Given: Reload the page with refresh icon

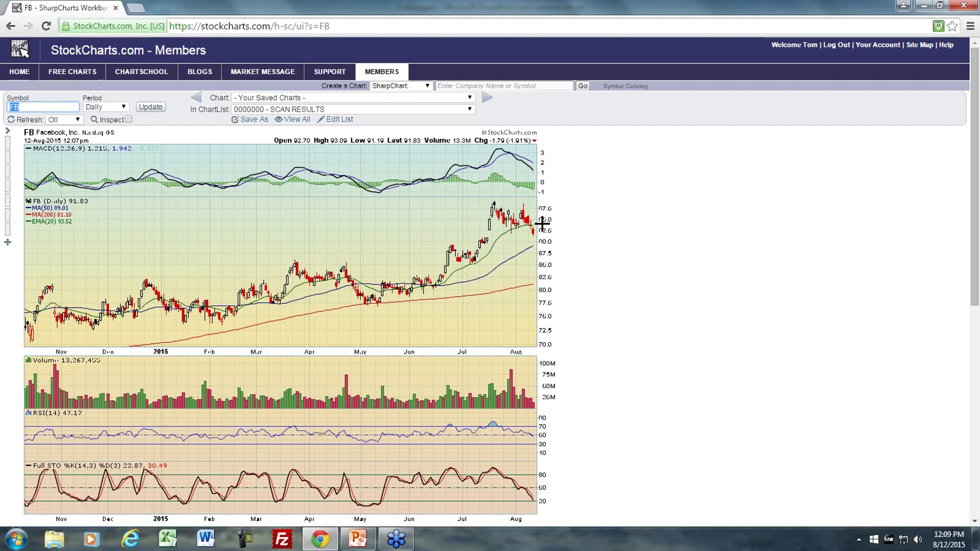Looking at the screenshot, I should point(46,26).
